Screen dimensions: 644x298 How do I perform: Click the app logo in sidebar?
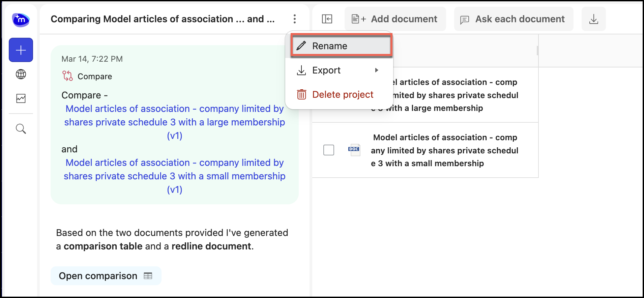[21, 20]
